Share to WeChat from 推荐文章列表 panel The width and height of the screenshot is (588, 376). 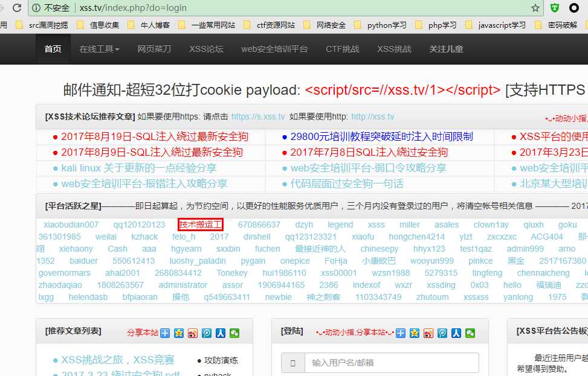[234, 333]
